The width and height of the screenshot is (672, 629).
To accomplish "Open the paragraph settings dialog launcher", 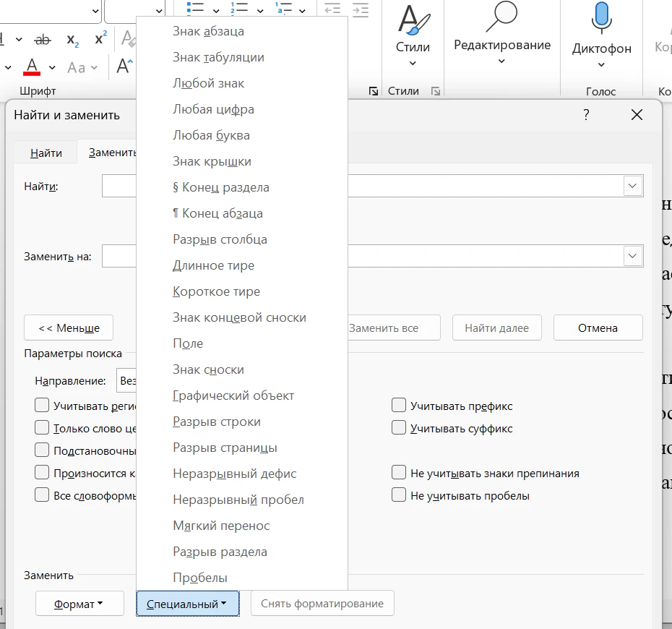I will point(374,91).
